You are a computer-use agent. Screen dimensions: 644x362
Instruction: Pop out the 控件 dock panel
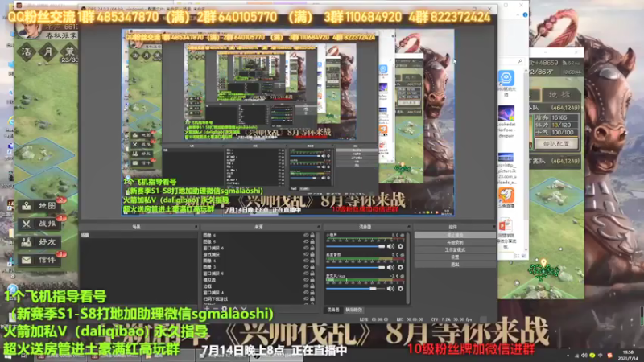click(493, 227)
